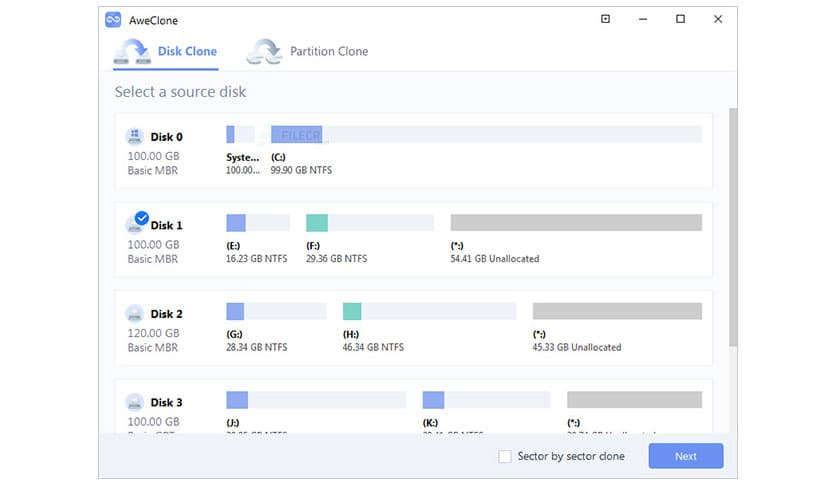
Task: Click the (F:) partition usage bar
Action: click(x=370, y=223)
